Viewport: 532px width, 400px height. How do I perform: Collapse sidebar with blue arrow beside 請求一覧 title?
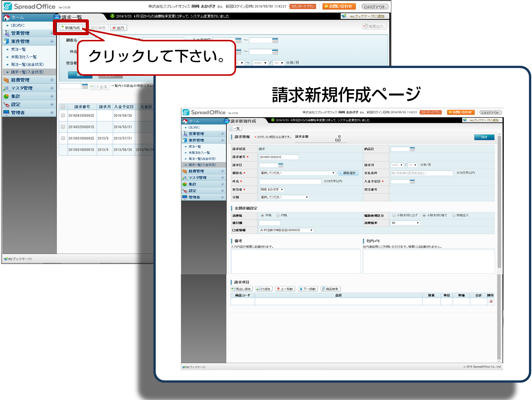[x=57, y=17]
